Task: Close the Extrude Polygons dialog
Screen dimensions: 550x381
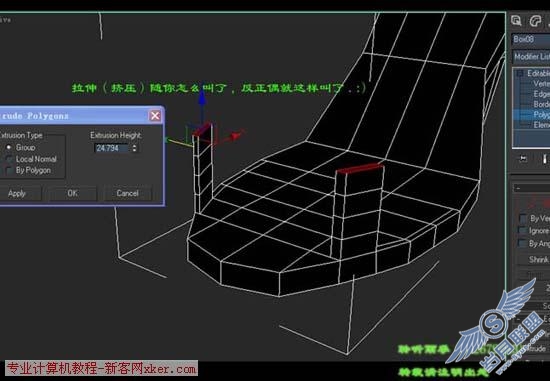Action: pyautogui.click(x=155, y=116)
